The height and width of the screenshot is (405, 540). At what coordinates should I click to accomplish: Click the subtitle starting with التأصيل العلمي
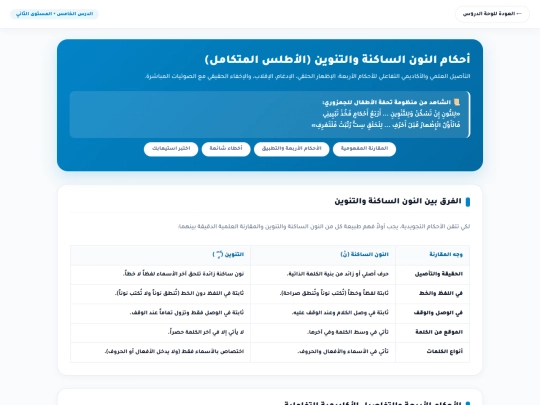point(308,76)
